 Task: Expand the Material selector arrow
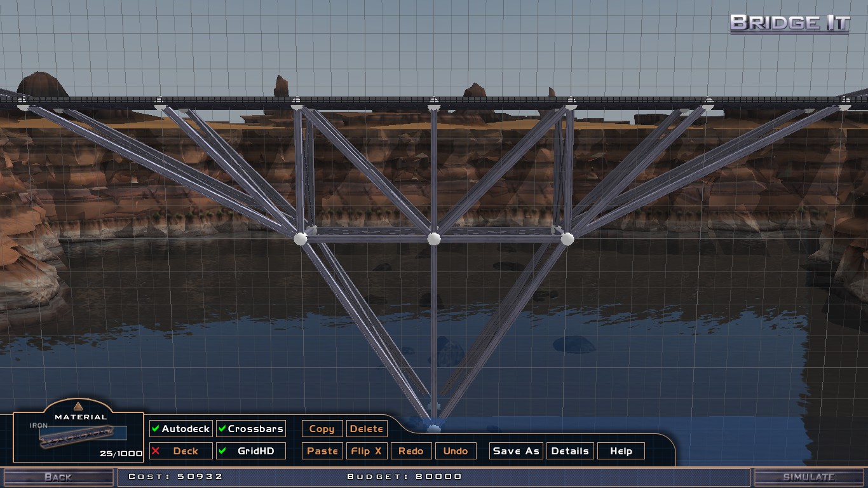[x=78, y=406]
